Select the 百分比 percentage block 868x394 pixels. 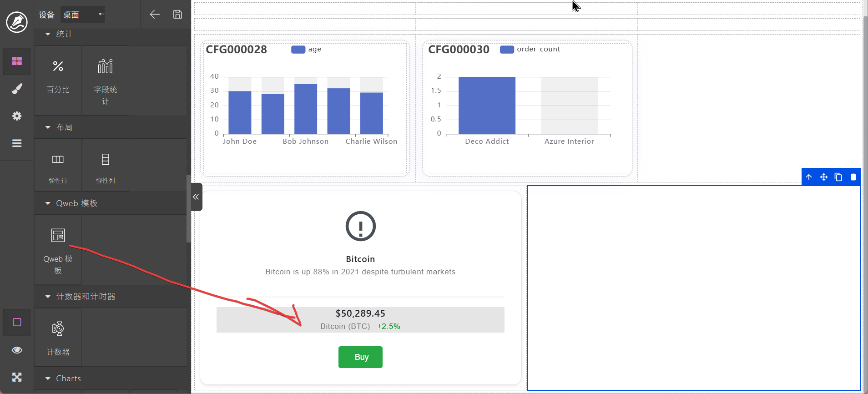coord(58,76)
